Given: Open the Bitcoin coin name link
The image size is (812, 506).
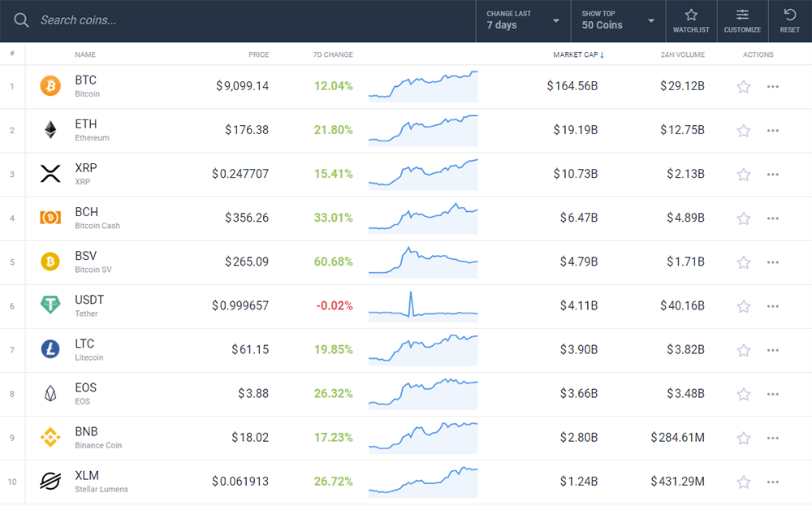Looking at the screenshot, I should point(87,93).
